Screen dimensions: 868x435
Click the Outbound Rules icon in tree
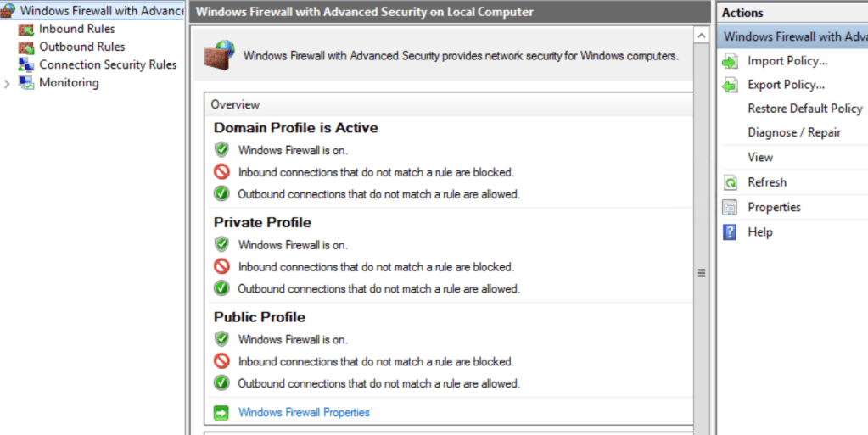[25, 47]
